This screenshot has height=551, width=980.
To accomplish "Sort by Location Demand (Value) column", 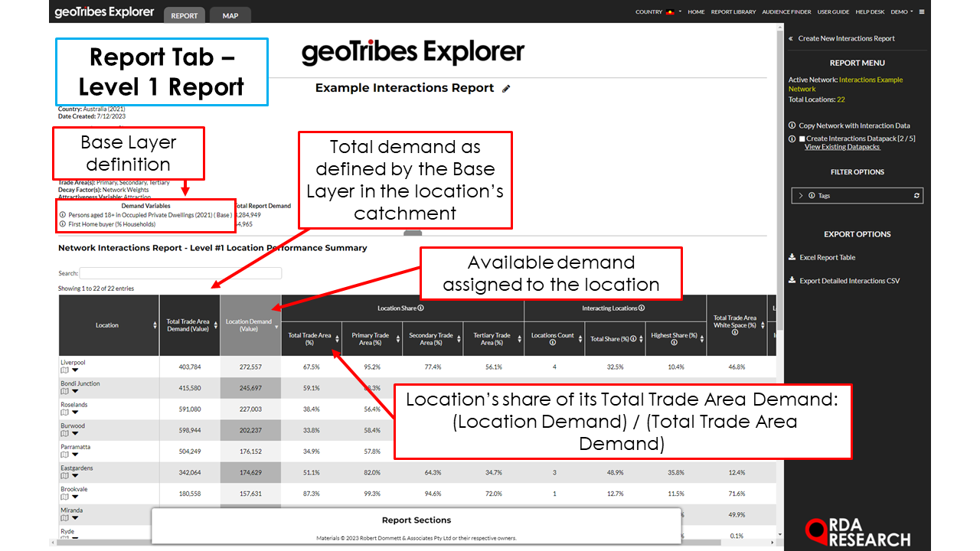I will pos(250,325).
